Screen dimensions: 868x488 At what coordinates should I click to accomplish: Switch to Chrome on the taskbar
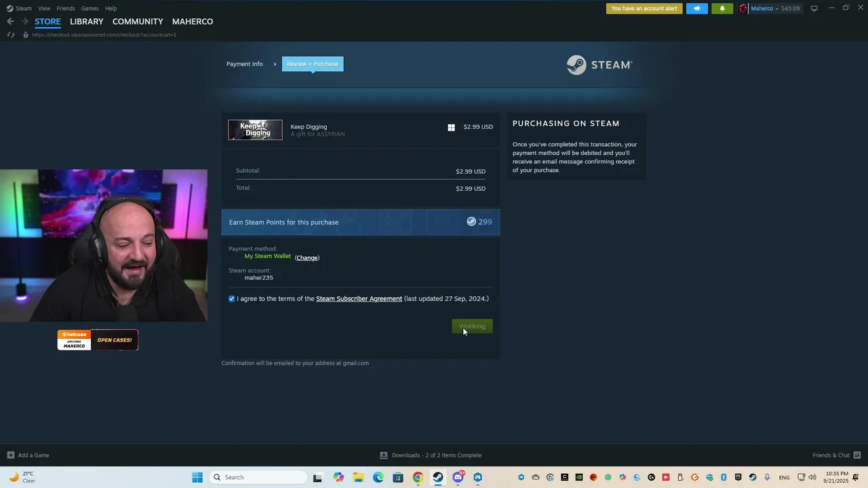click(418, 477)
